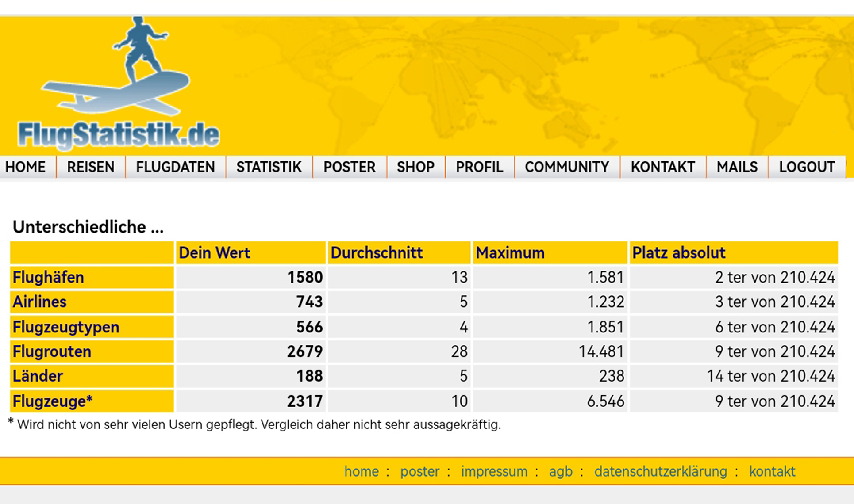The image size is (854, 504).
Task: Open the POSTER menu item
Action: tap(349, 167)
